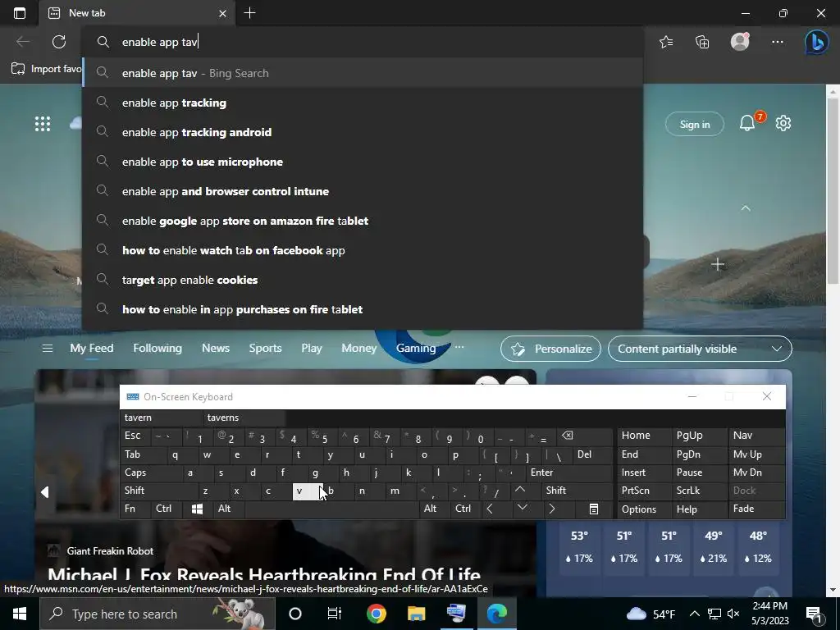Screen dimensions: 840x630
Task: Open the Action Center notifications icon
Action: click(814, 614)
